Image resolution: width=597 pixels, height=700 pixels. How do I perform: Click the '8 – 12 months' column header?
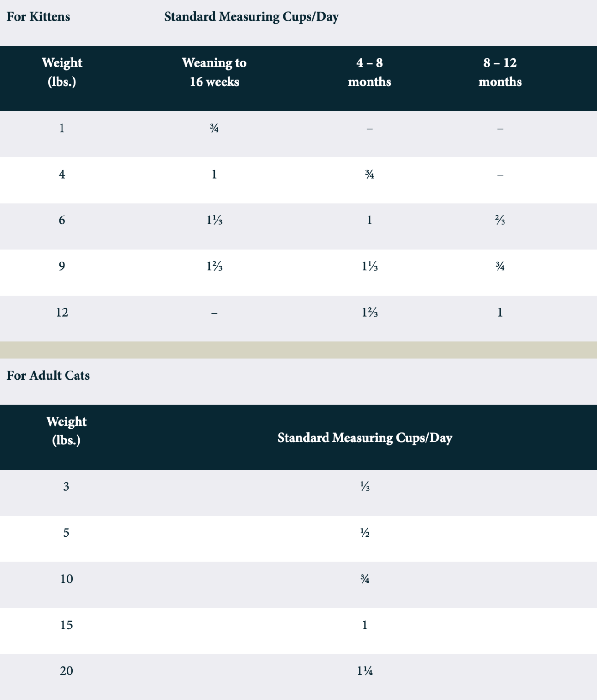point(500,72)
